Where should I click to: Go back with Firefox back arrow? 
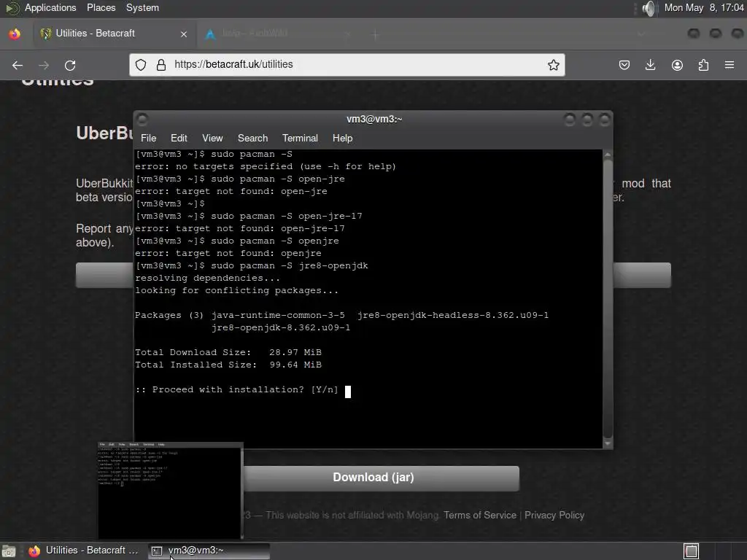pos(18,65)
